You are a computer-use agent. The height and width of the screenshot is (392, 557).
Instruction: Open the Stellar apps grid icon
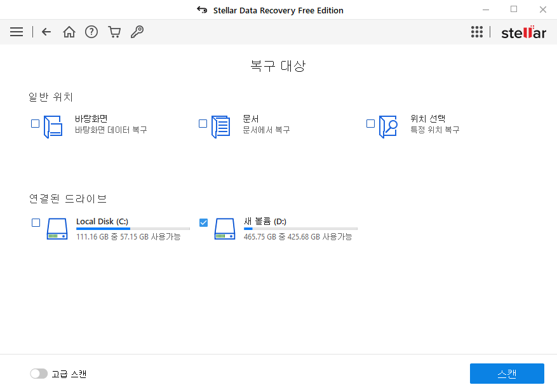point(477,32)
